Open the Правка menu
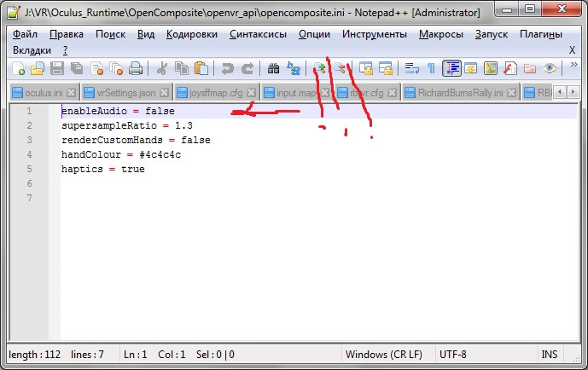588x370 pixels. click(67, 34)
